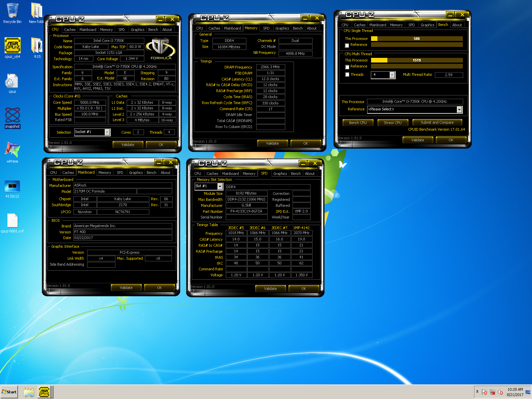
Task: Open the taskbar clock showing 10:28 AM
Action: coord(515,392)
